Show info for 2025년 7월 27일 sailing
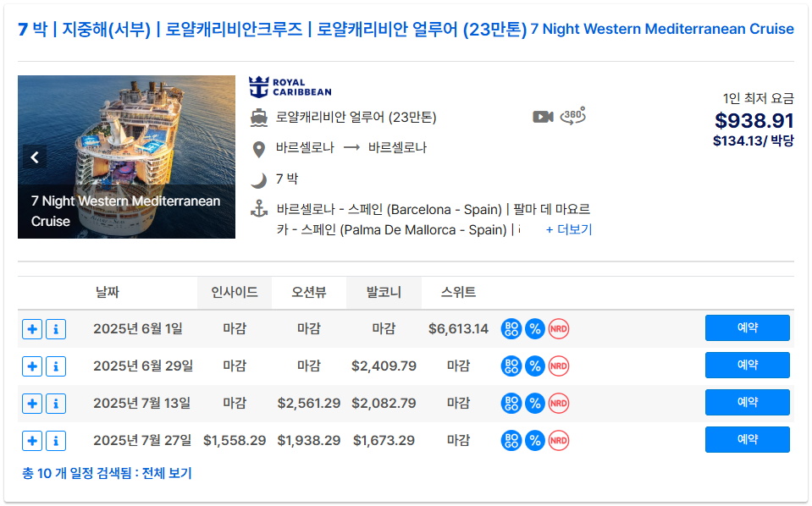The image size is (812, 506). 56,441
